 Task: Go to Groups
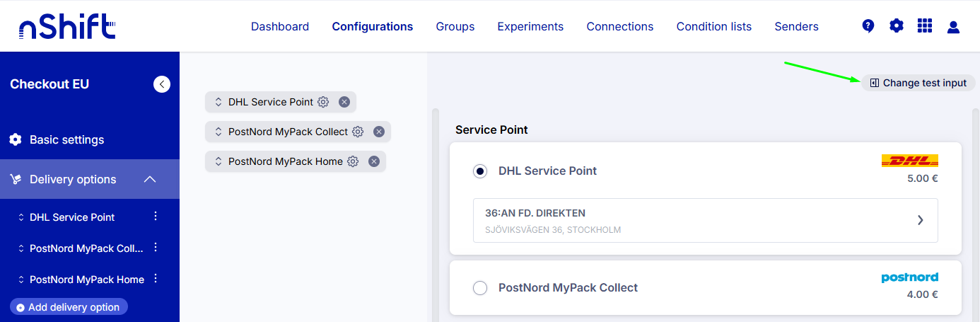(455, 26)
